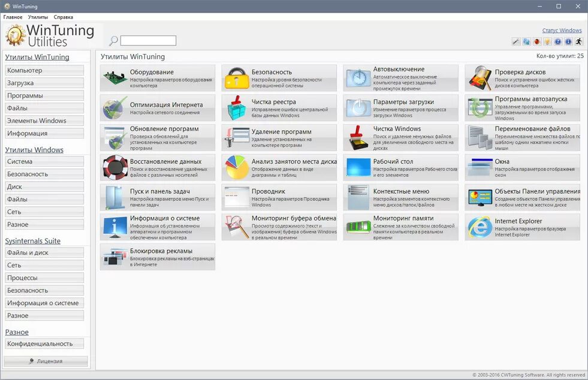Launch Восстановление данных lifebuoy utility
Image resolution: width=588 pixels, height=380 pixels.
pyautogui.click(x=158, y=167)
